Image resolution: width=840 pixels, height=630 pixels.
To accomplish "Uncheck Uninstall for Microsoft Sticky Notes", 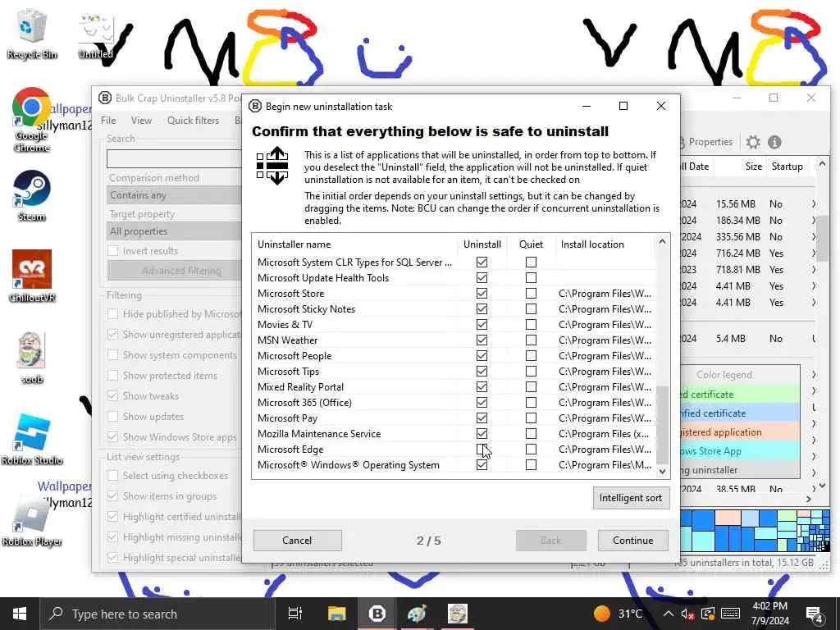I will [x=482, y=309].
